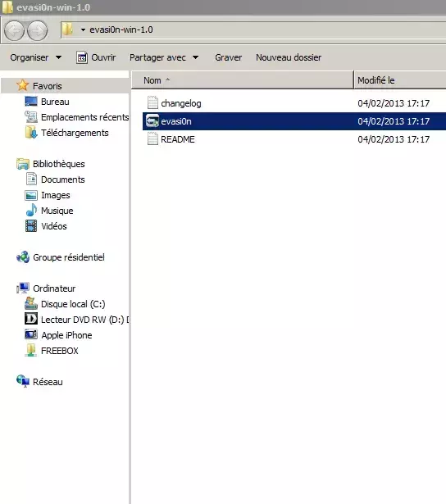Viewport: 446px width, 504px height.
Task: Click the title bar folder icon
Action: [7, 7]
